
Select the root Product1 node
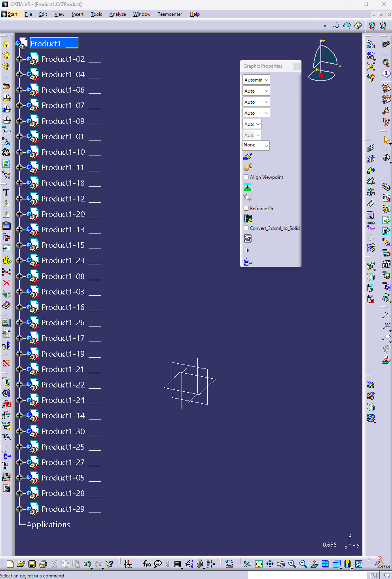coord(54,43)
